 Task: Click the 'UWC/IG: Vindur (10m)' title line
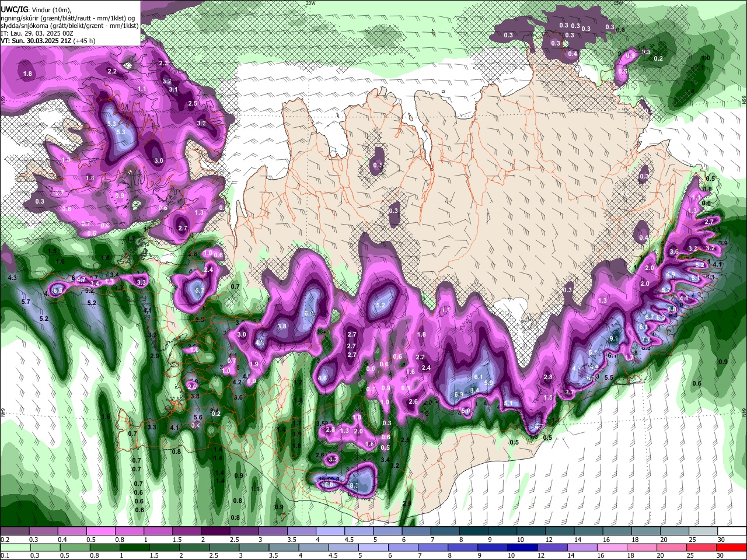click(36, 9)
